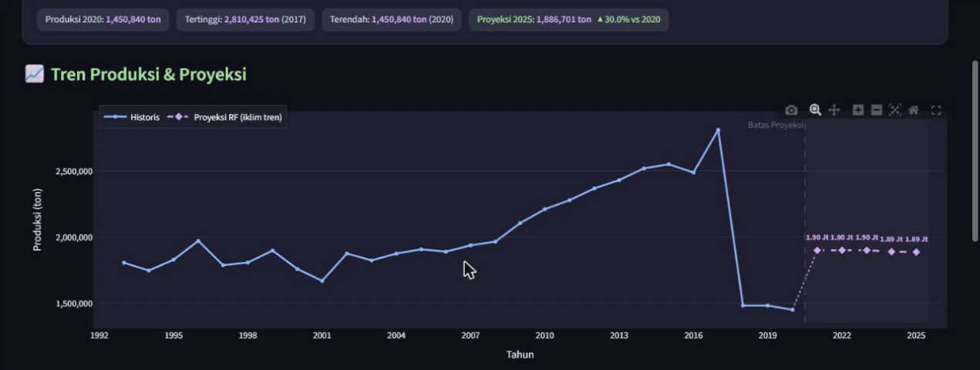Click the Proyeksi 2025 stat chip
Screen dimensions: 980x370
coord(568,19)
